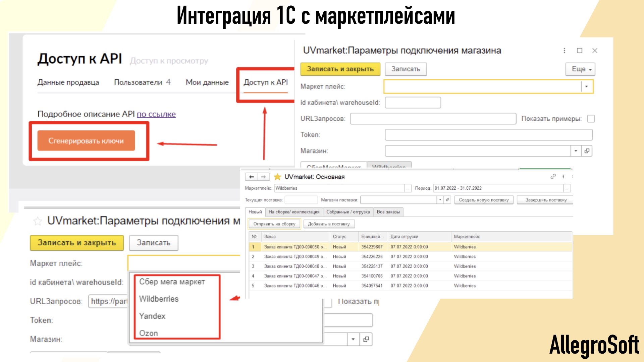Switch to the Все заказы tab

coord(388,212)
